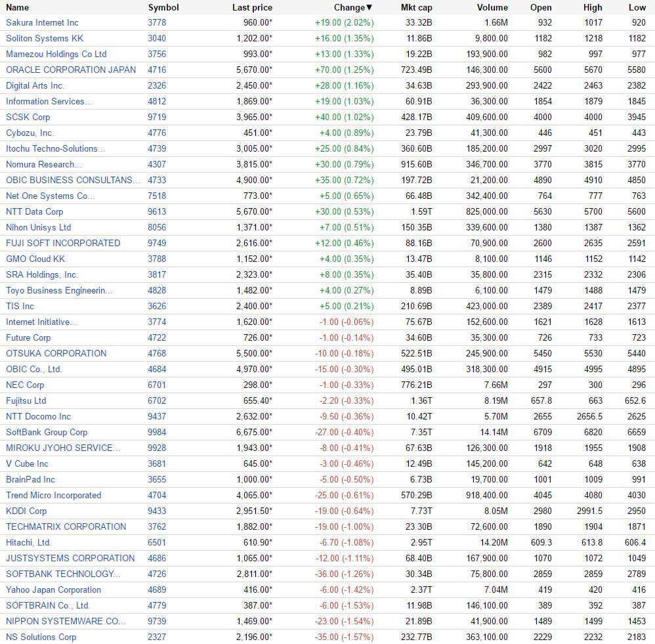Click ticker symbol 6701
Screen dimensions: 655x644
(157, 385)
